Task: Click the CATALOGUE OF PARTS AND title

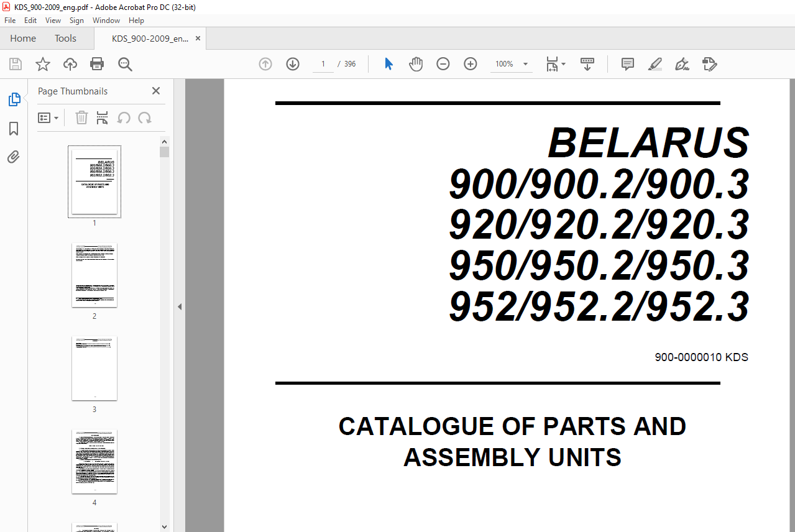Action: click(512, 426)
